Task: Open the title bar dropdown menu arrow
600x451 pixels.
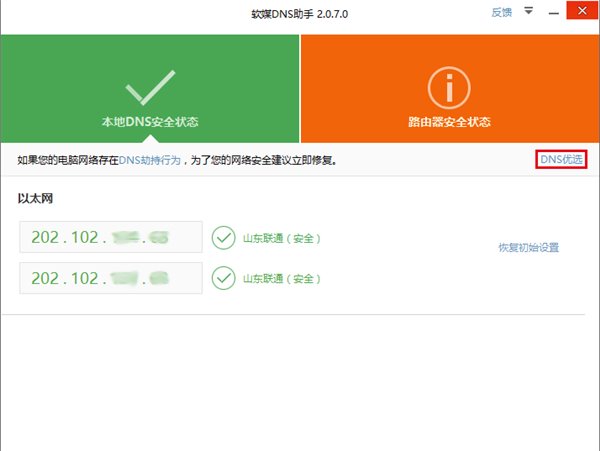Action: coord(529,12)
